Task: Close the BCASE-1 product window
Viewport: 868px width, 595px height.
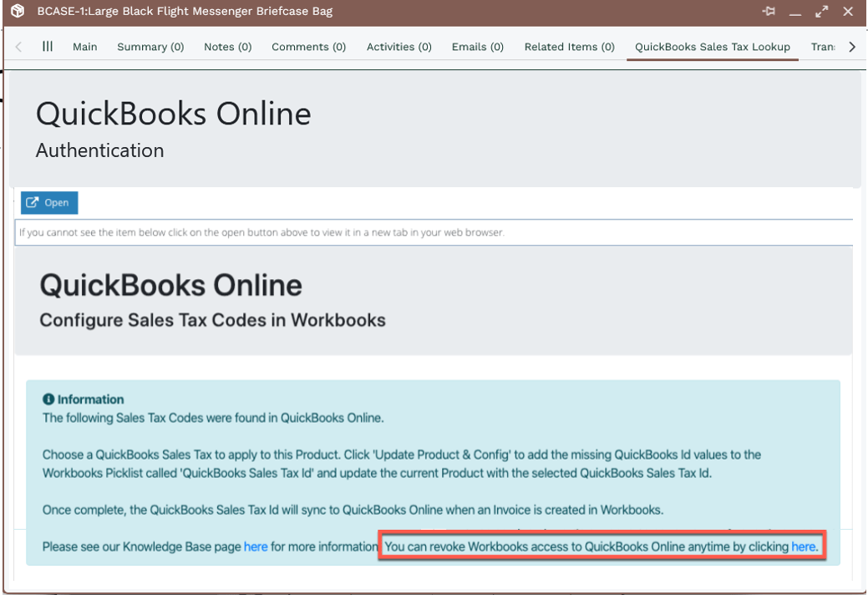Action: pyautogui.click(x=848, y=12)
